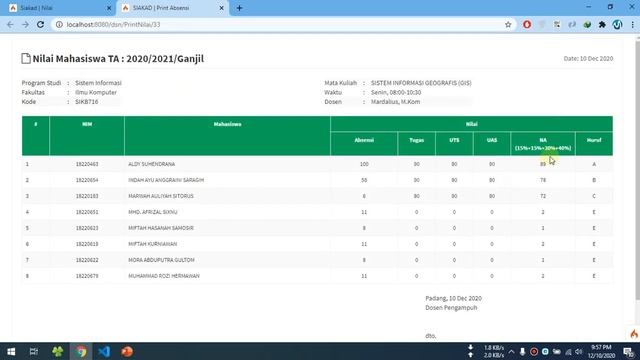Click the taskbar clock showing 9:57 PM

(601, 351)
